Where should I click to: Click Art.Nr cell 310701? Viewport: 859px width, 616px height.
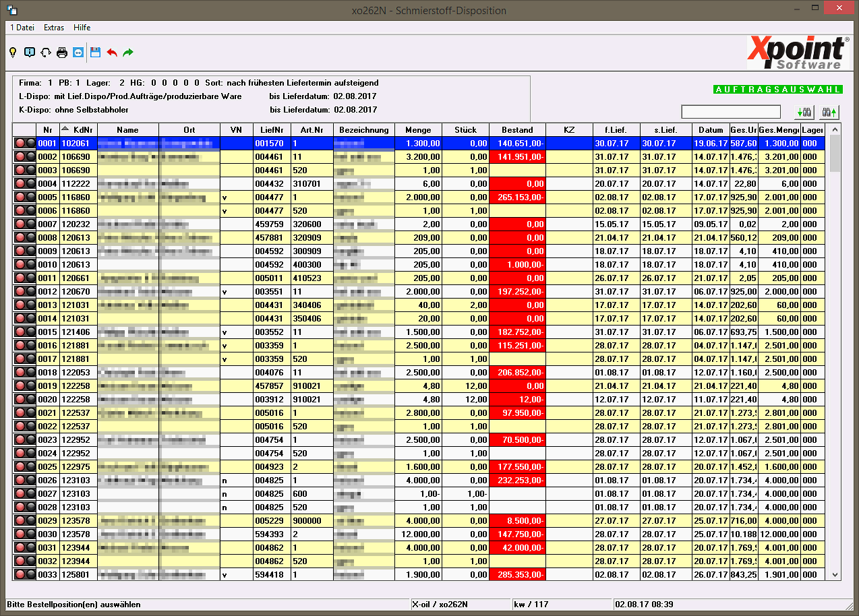coord(312,183)
